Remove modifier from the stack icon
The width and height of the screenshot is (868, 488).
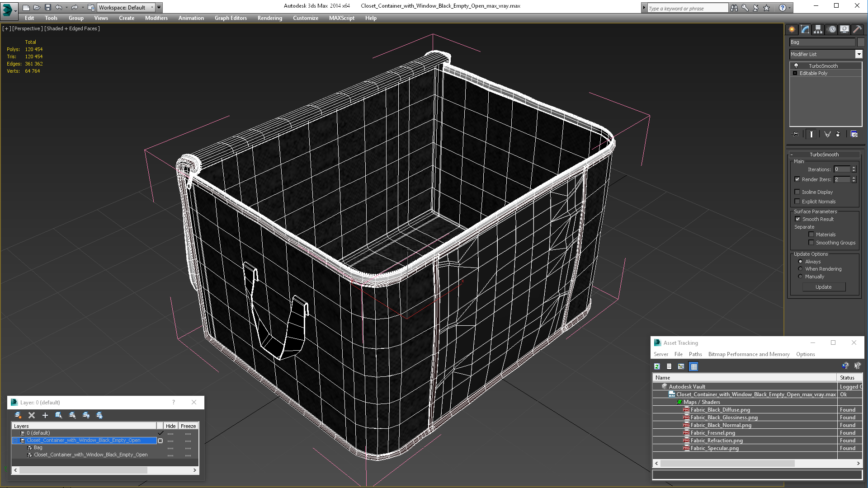tap(838, 134)
